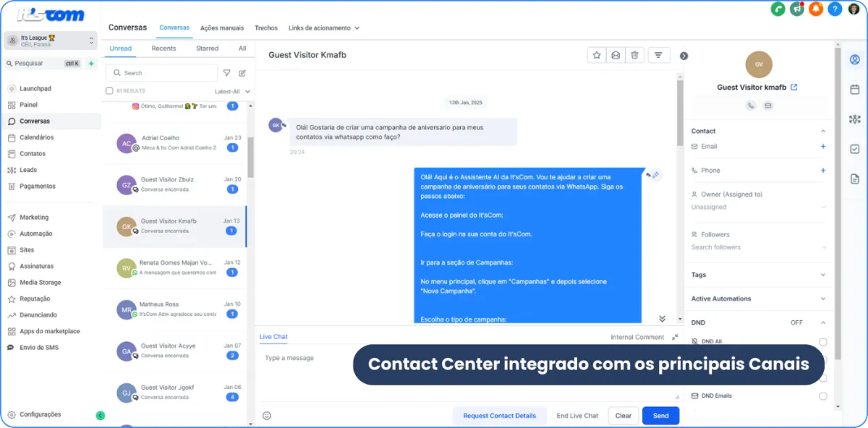Click the End Live Chat button

577,416
